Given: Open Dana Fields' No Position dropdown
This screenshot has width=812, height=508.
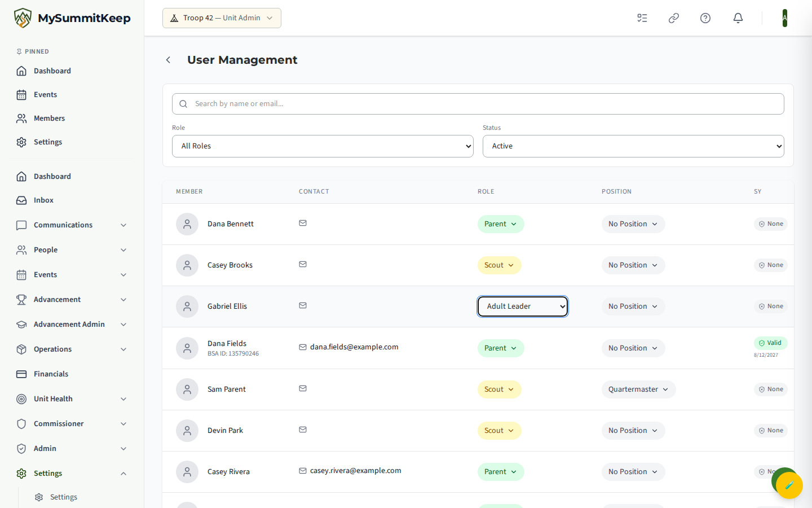Looking at the screenshot, I should (633, 348).
